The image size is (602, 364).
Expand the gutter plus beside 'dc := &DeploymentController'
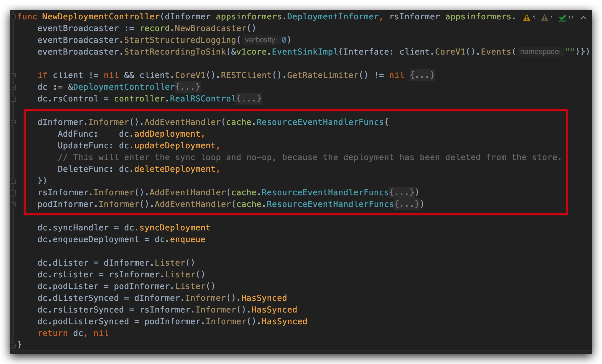13,87
